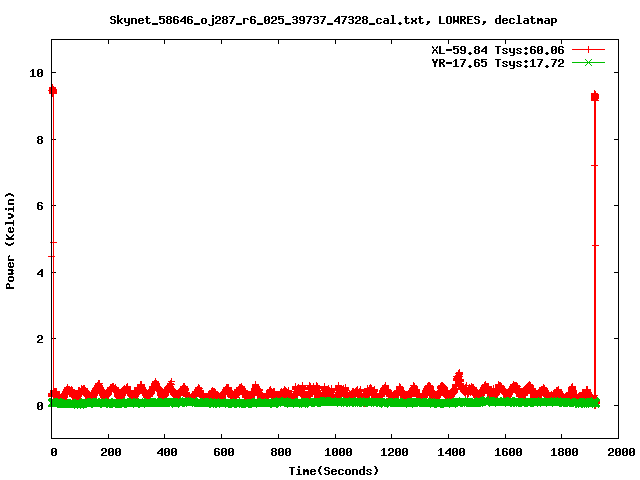The image size is (640, 480).
Task: Click the red calibration spike peak at end
Action: 595,97
